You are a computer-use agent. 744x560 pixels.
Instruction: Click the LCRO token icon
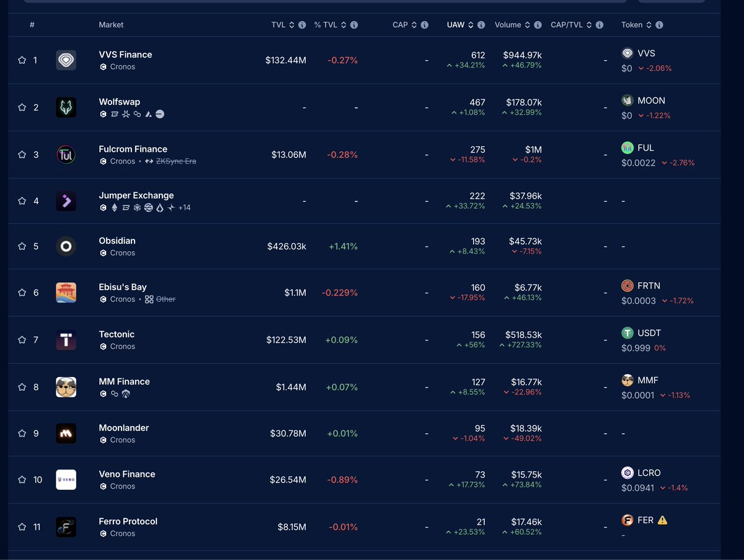tap(627, 473)
